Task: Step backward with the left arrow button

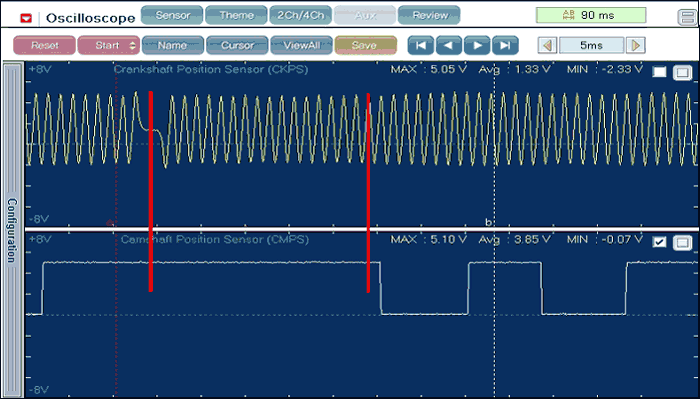Action: [449, 46]
